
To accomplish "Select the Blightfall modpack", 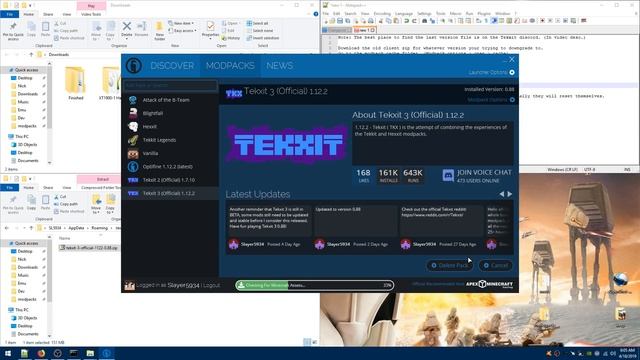I will click(170, 113).
